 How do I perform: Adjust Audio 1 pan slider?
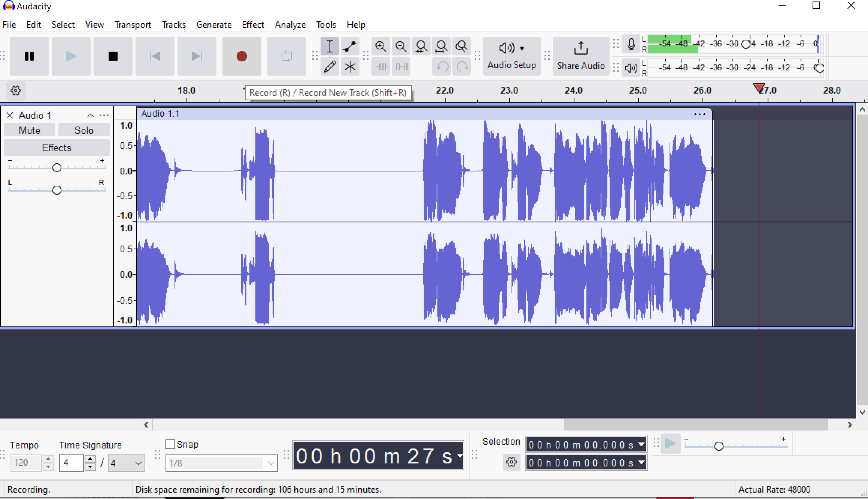(57, 190)
